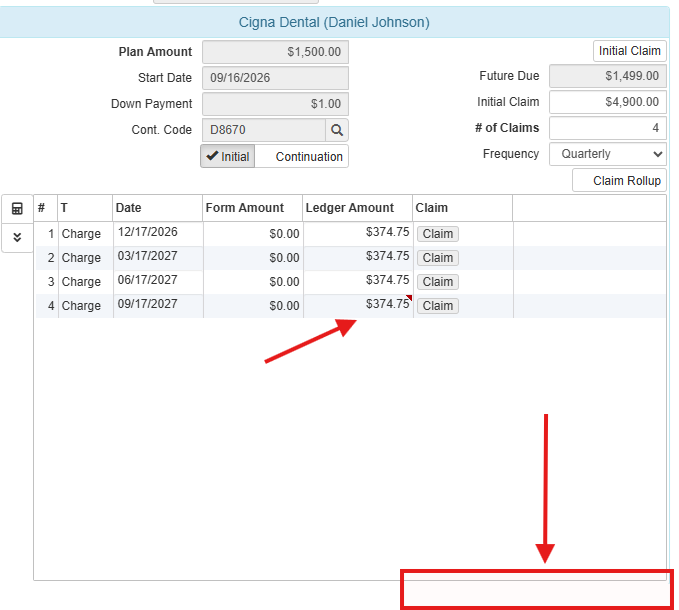Select the Charge type cell in row 2
This screenshot has height=610, width=679.
click(86, 258)
